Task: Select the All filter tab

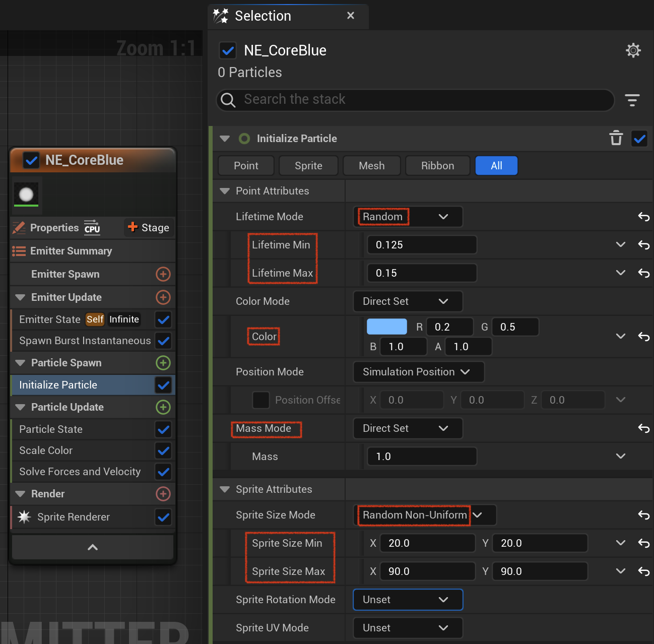Action: pyautogui.click(x=496, y=166)
